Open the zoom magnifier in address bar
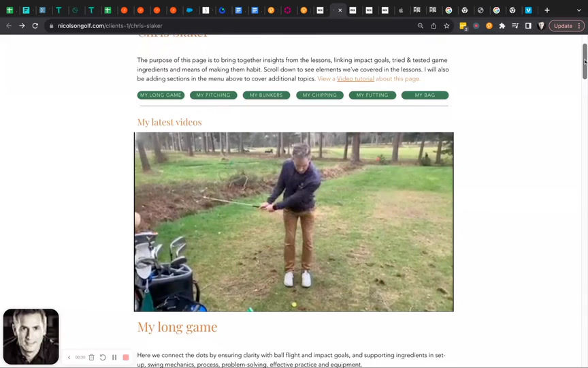Image resolution: width=588 pixels, height=368 pixels. click(x=421, y=26)
